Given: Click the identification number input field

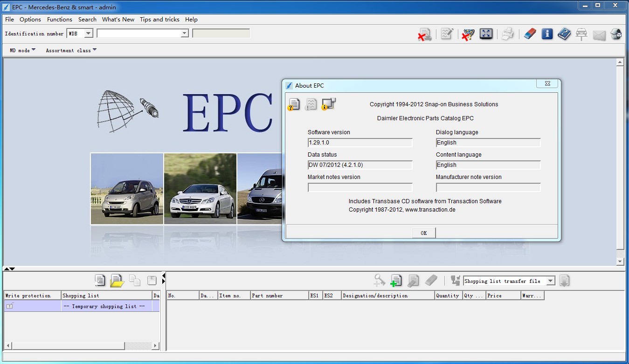Looking at the screenshot, I should coord(138,33).
